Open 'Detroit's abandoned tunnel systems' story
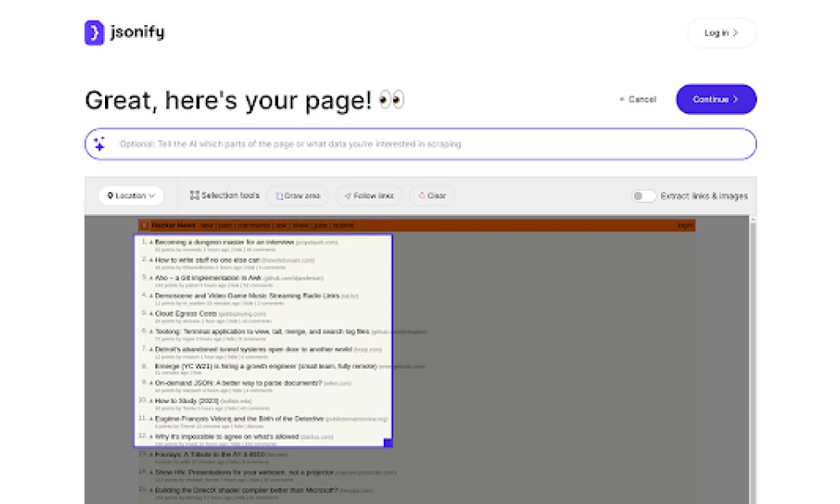 point(254,349)
